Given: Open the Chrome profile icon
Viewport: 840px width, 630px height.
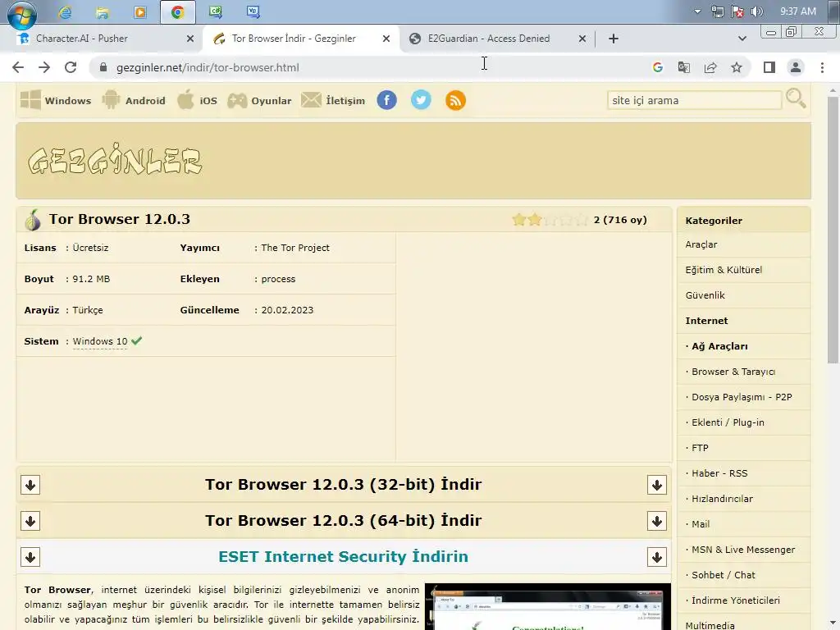Looking at the screenshot, I should (796, 67).
